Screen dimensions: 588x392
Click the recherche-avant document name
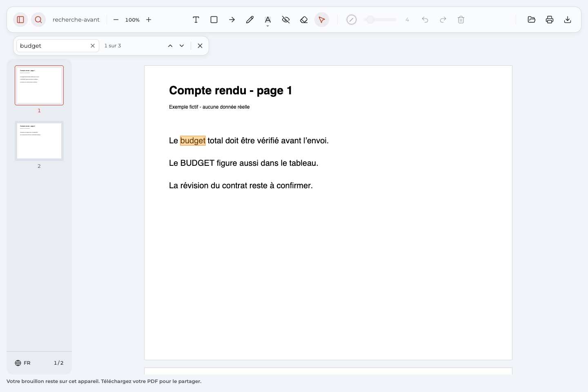pyautogui.click(x=76, y=20)
